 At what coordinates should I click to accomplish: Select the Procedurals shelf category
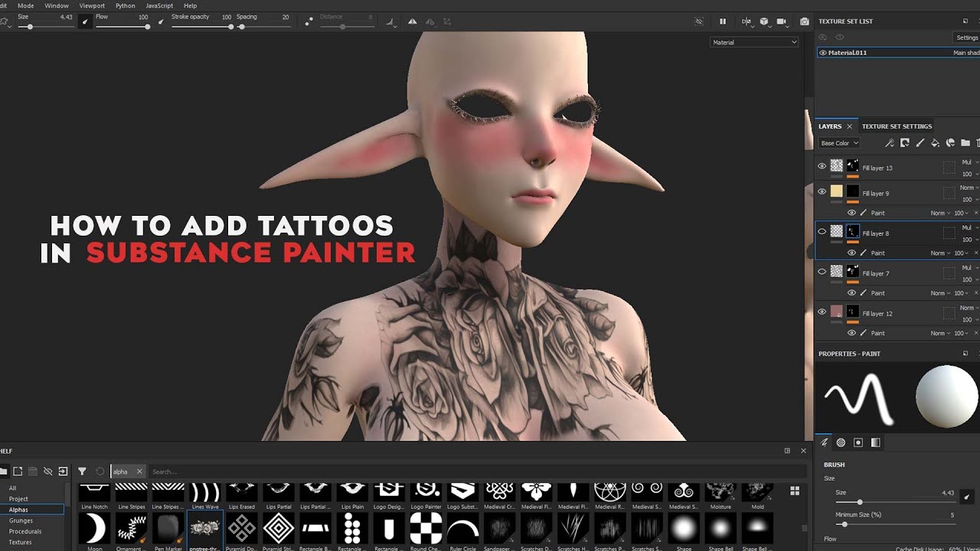(25, 531)
